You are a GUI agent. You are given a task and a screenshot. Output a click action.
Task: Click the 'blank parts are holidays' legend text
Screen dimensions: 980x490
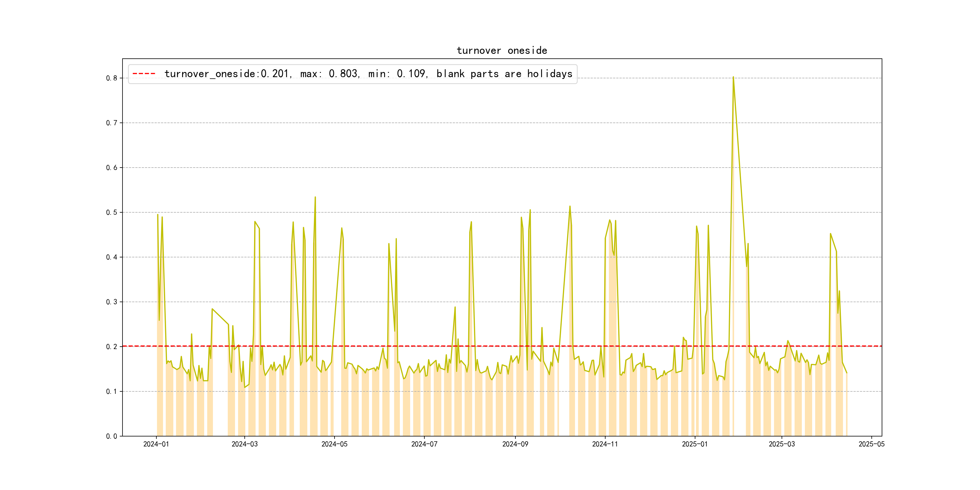[x=504, y=74]
